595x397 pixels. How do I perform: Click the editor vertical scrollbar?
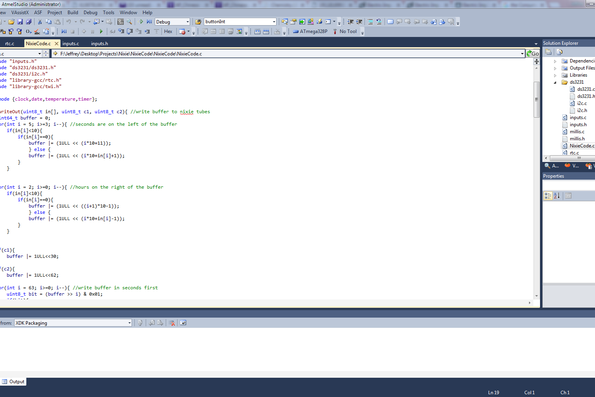pyautogui.click(x=536, y=178)
